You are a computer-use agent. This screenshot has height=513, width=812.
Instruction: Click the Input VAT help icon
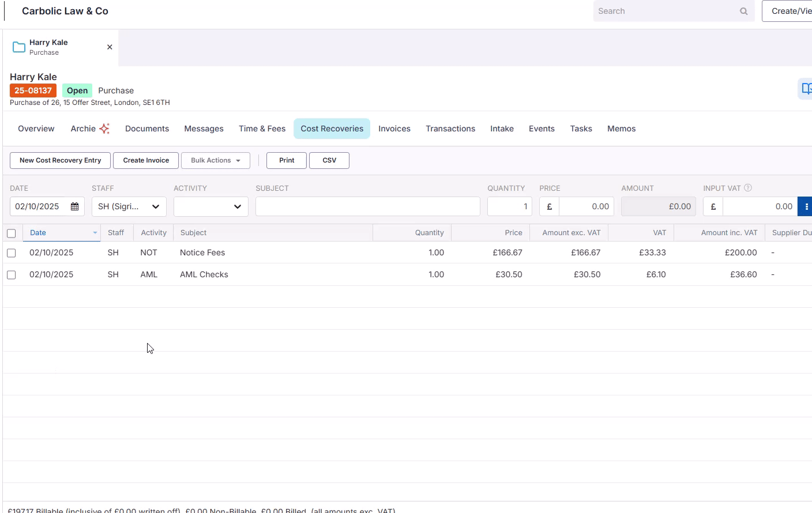tap(748, 188)
